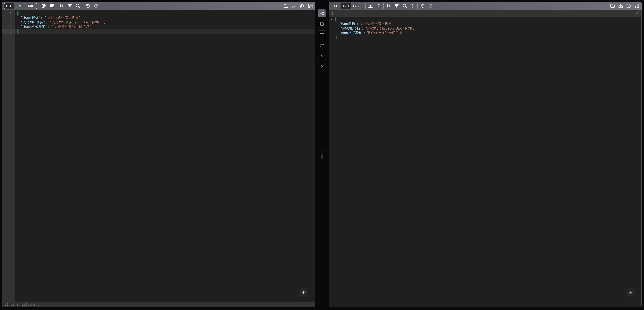
Task: Expand all nodes in right panel
Action: click(371, 6)
